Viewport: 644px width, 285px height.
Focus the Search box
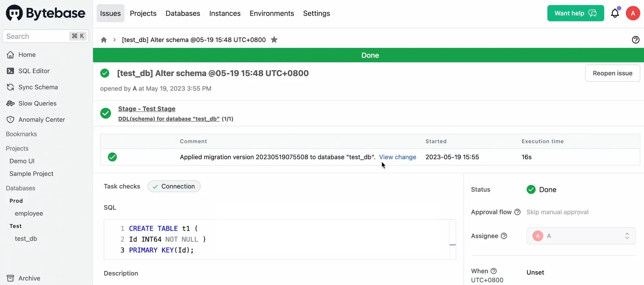pyautogui.click(x=46, y=36)
